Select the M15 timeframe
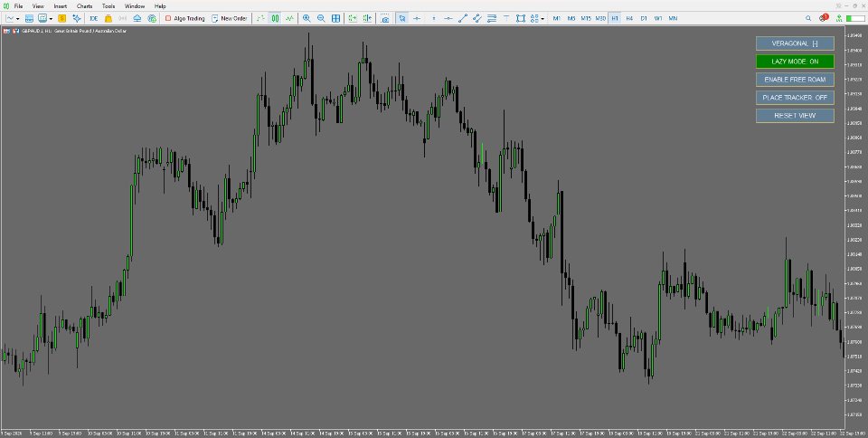The height and width of the screenshot is (438, 868). point(586,18)
